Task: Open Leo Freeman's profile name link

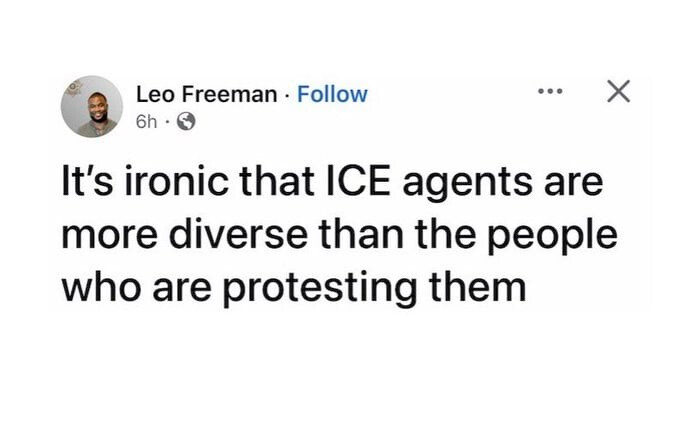Action: click(208, 94)
